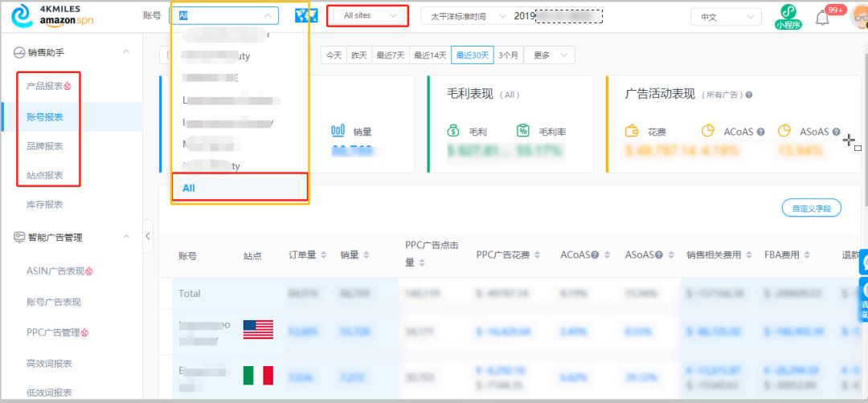
Task: Click the 销售助手 section icon
Action: [18, 52]
